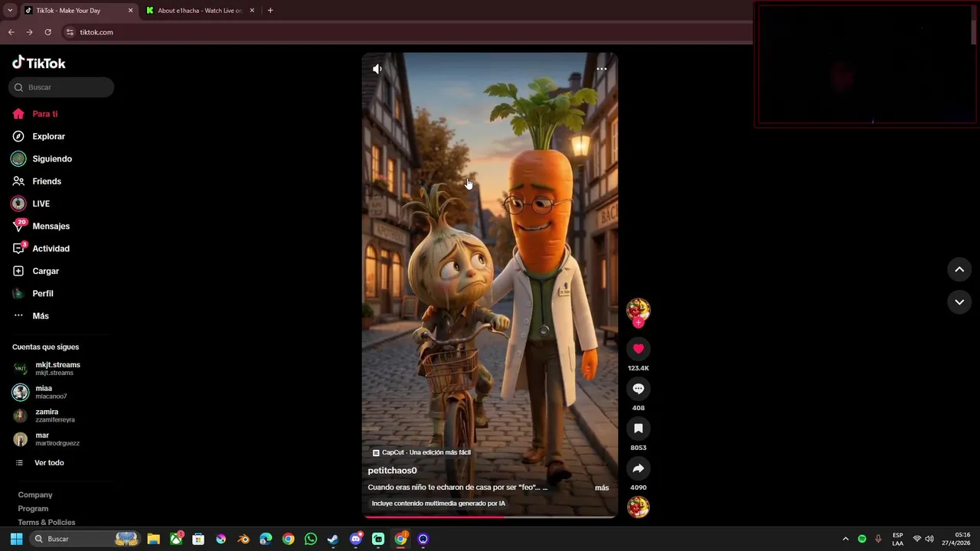Image resolution: width=980 pixels, height=551 pixels.
Task: Open Terms & Policies footer section
Action: (x=47, y=523)
